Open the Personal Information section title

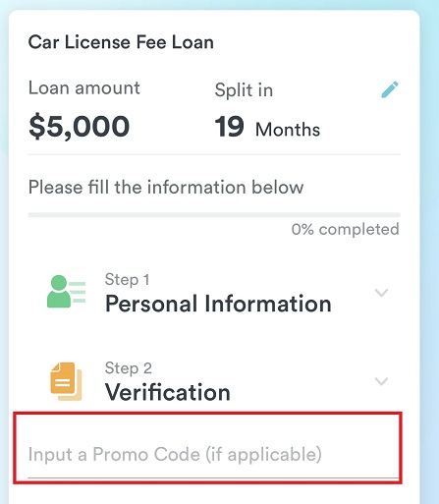tap(218, 304)
